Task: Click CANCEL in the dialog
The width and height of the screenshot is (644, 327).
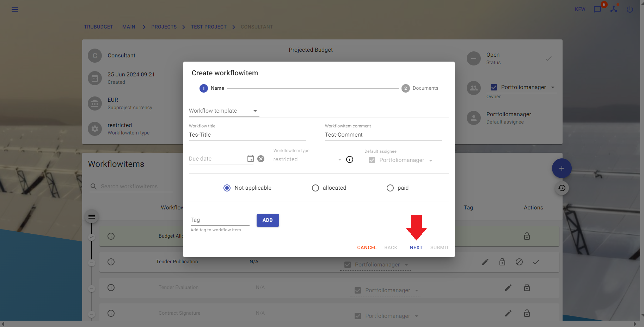Action: (367, 247)
